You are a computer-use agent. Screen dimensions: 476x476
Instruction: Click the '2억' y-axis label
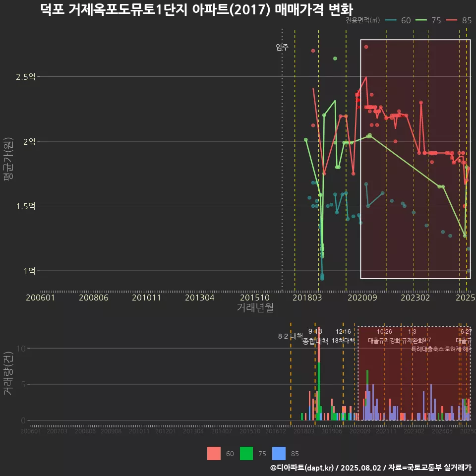click(x=29, y=141)
